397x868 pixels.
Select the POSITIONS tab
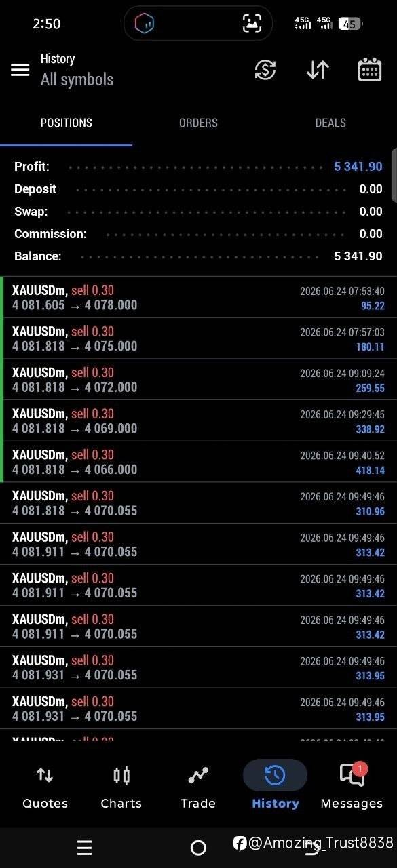(66, 123)
